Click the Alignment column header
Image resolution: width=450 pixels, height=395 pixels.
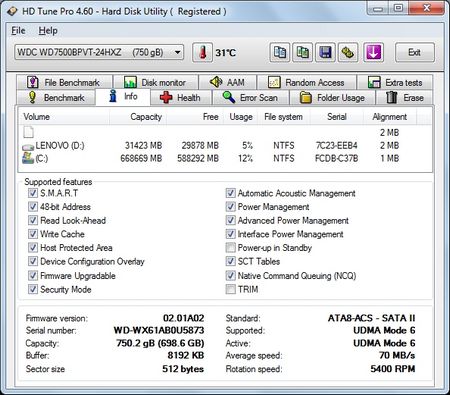tap(390, 117)
